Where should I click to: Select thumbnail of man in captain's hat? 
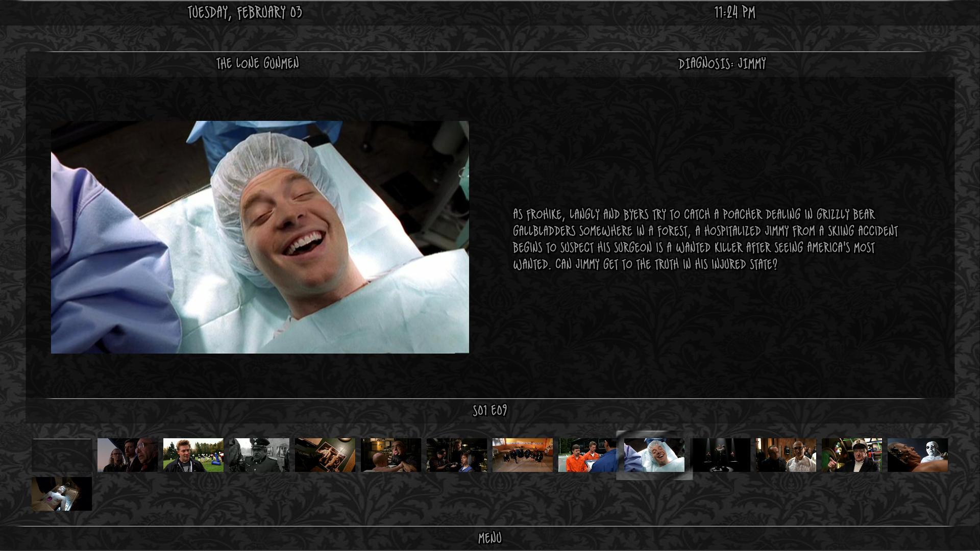click(x=852, y=455)
